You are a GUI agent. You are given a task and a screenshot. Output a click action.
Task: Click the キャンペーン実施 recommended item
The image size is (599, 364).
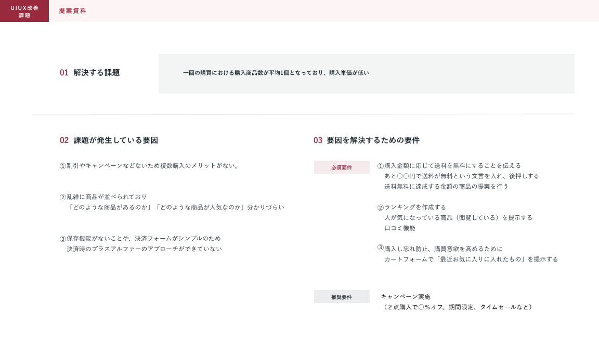pos(406,297)
